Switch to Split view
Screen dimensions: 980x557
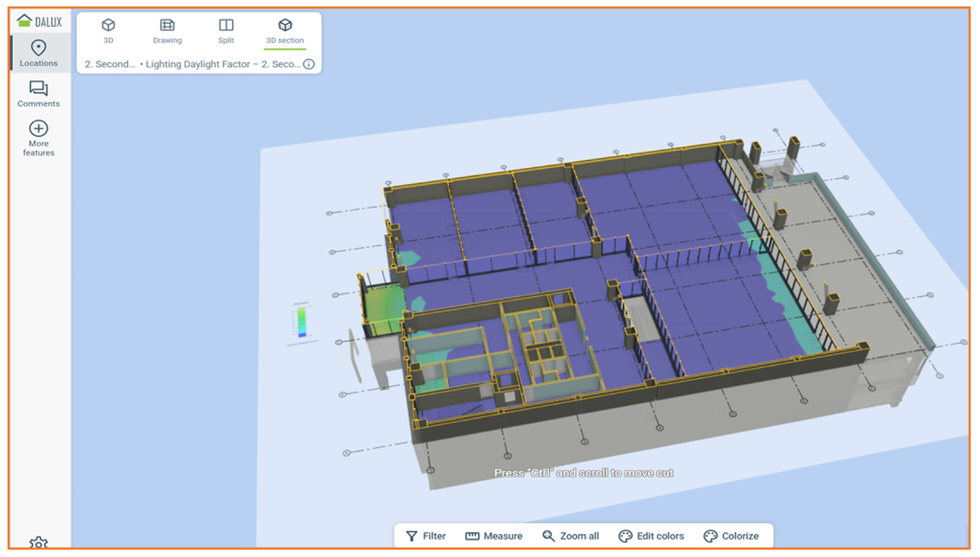click(226, 31)
